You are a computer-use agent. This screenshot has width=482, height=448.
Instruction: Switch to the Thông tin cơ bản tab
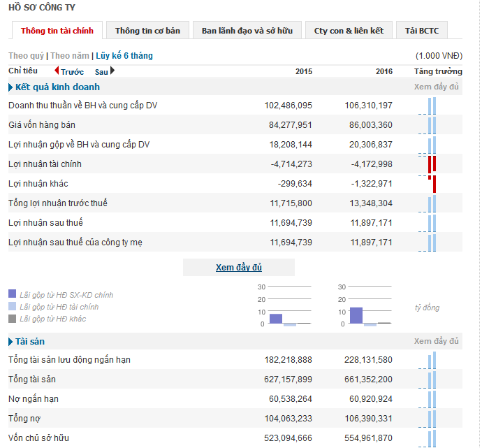pos(147,31)
